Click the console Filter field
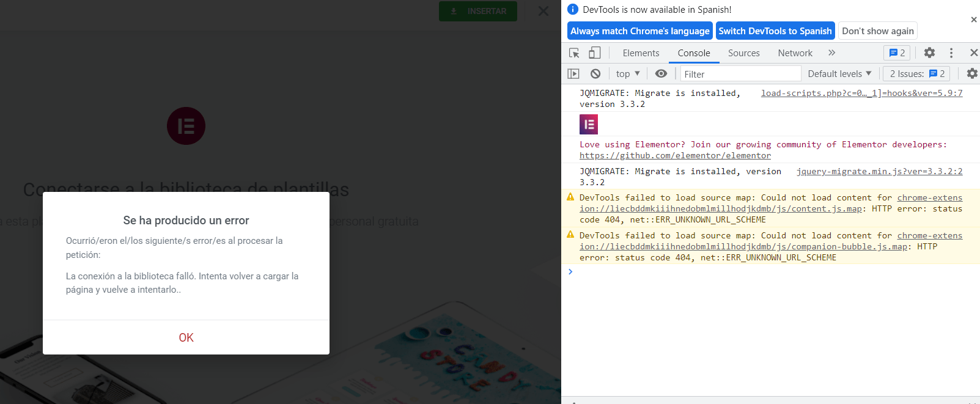The width and height of the screenshot is (980, 404). [x=740, y=73]
